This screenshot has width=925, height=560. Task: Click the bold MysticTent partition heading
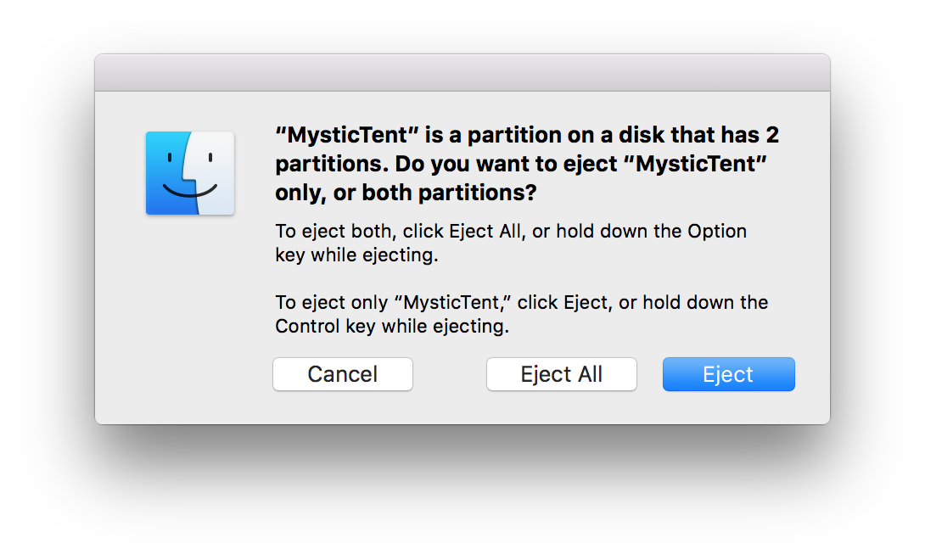pyautogui.click(x=527, y=163)
